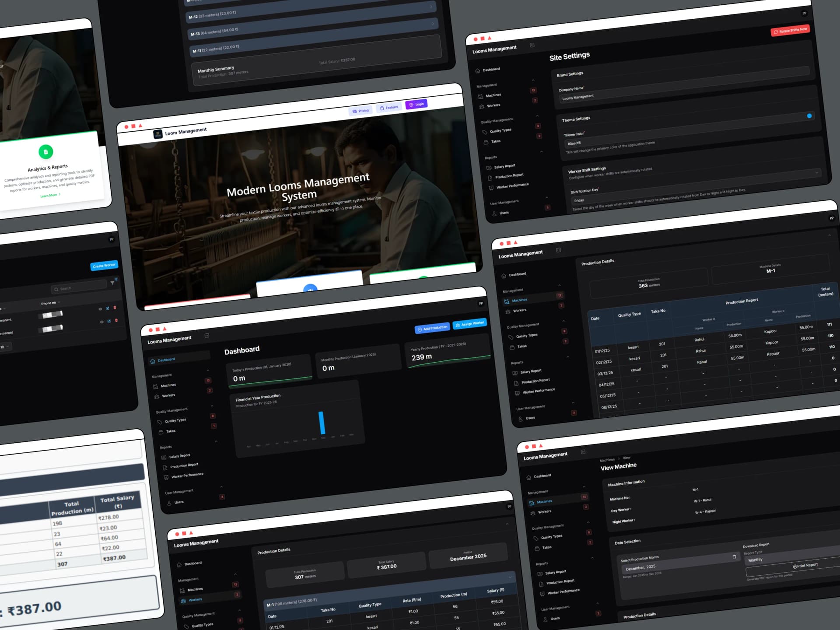Click Pricing in landing page navigation
The image size is (840, 630).
pos(360,111)
